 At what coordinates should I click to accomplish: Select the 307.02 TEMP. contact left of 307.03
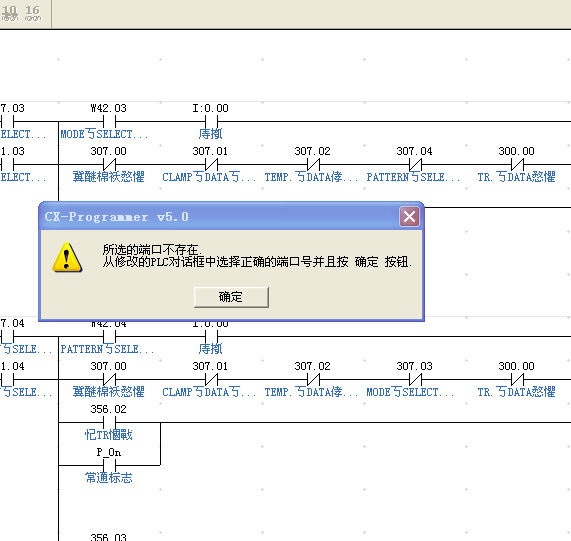pos(313,379)
